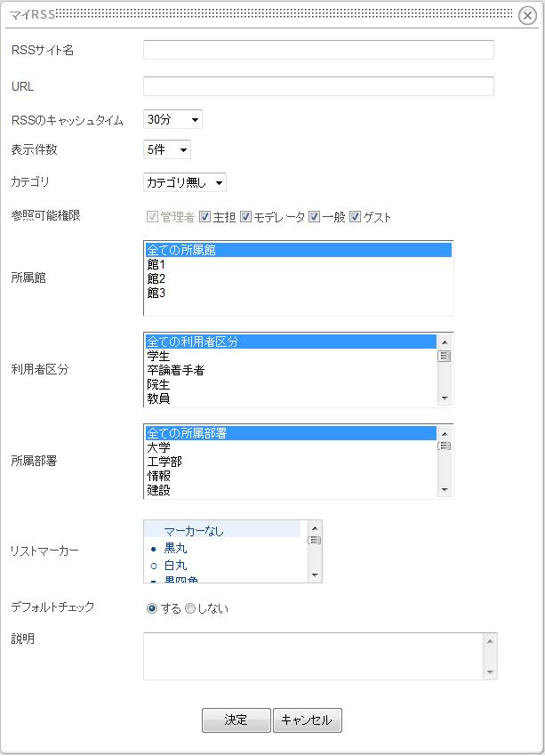This screenshot has width=545, height=756.
Task: Pick the 白丸 list marker
Action: click(x=222, y=565)
